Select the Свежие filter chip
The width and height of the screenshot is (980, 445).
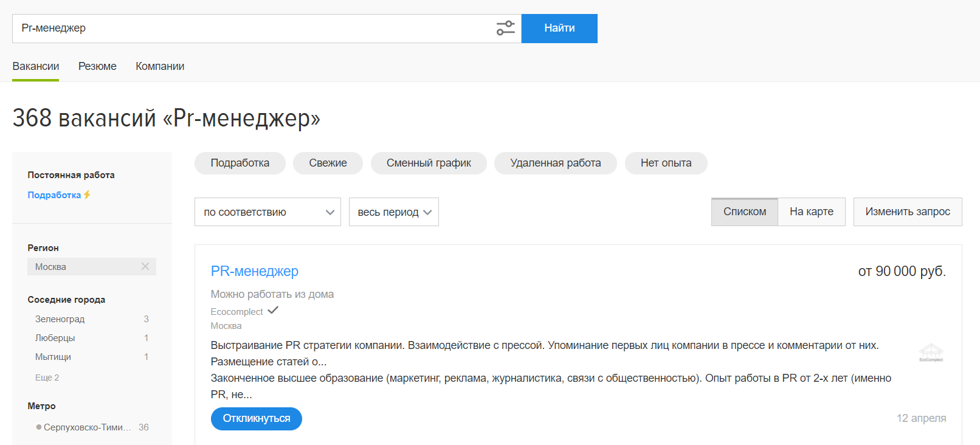(x=328, y=163)
